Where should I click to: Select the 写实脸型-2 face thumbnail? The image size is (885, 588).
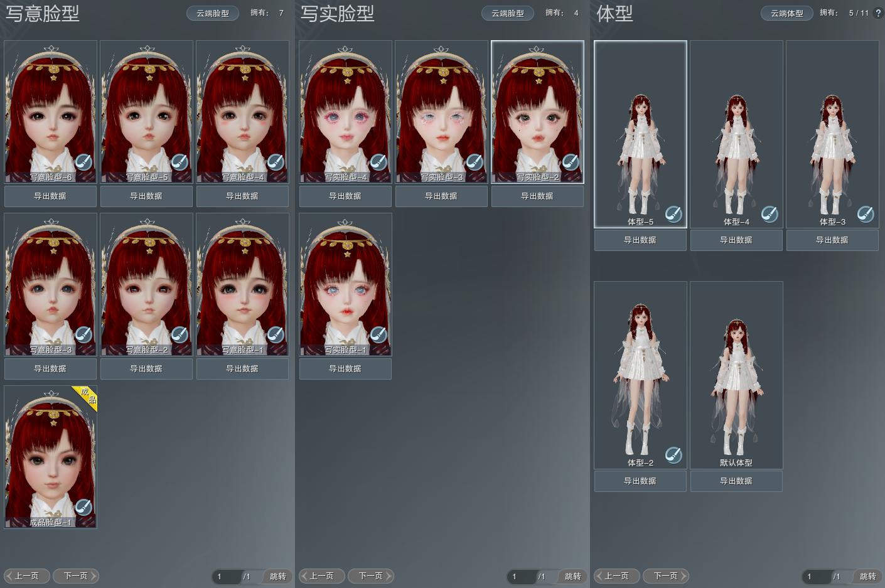[x=537, y=112]
